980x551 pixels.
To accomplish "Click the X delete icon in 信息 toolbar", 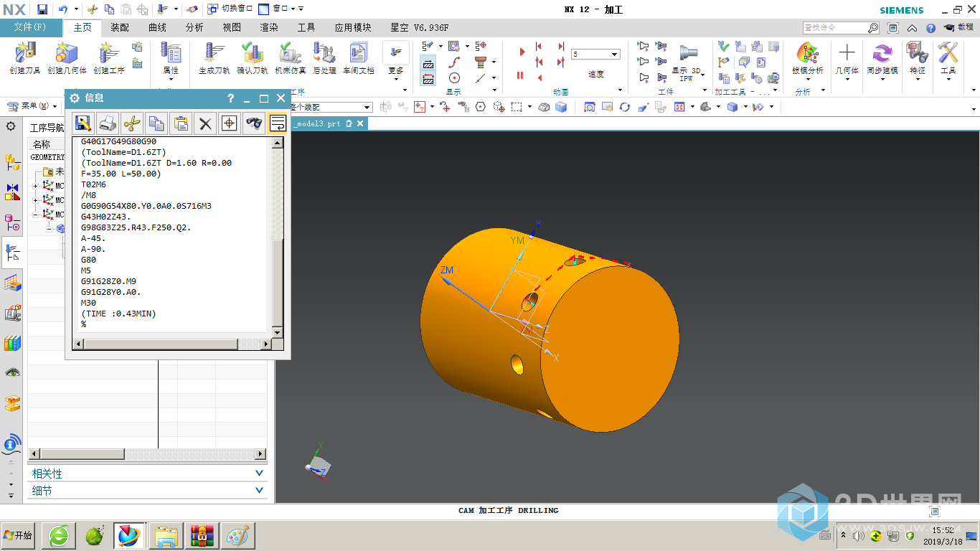I will [x=205, y=123].
